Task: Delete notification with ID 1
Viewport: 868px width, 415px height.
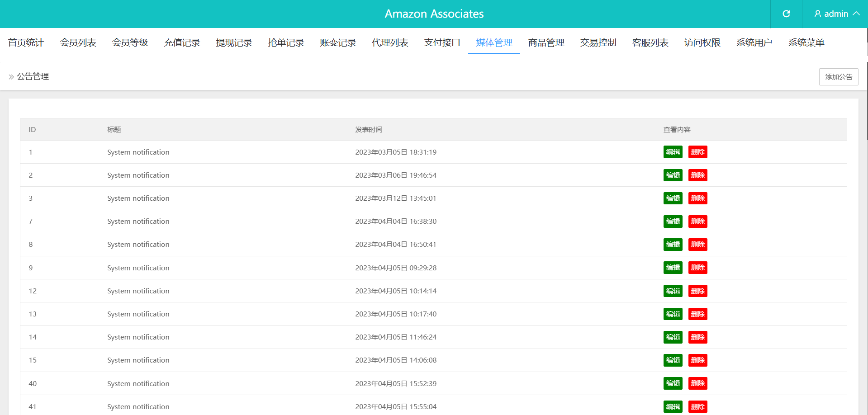Action: [697, 152]
